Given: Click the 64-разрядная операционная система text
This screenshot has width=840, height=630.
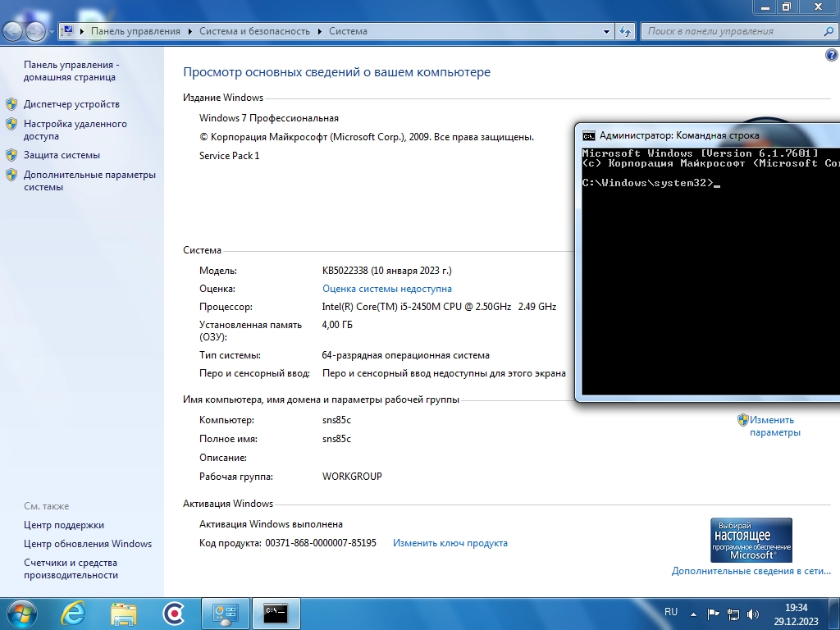Looking at the screenshot, I should pyautogui.click(x=405, y=355).
